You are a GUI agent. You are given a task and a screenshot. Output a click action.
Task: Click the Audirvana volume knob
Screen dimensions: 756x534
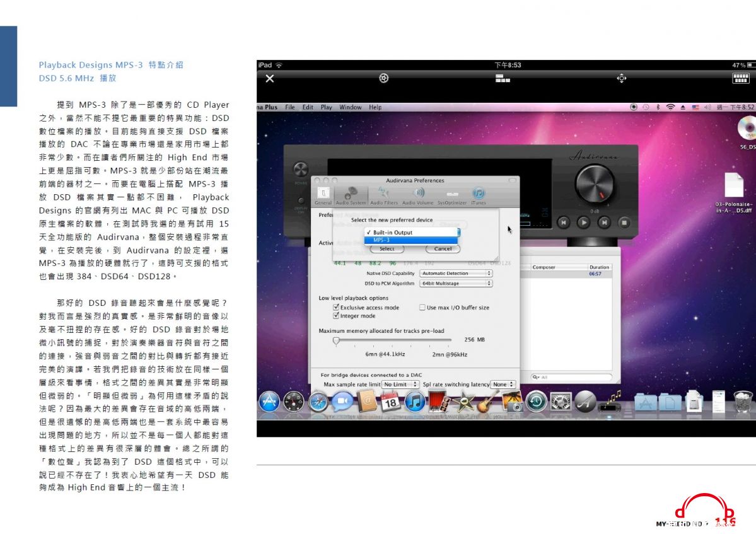(x=595, y=185)
